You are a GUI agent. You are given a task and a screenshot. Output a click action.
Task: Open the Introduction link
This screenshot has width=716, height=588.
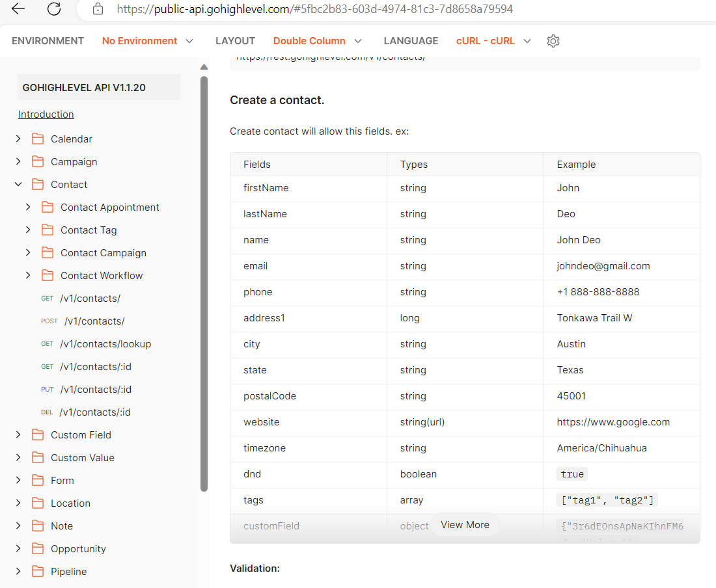click(46, 114)
